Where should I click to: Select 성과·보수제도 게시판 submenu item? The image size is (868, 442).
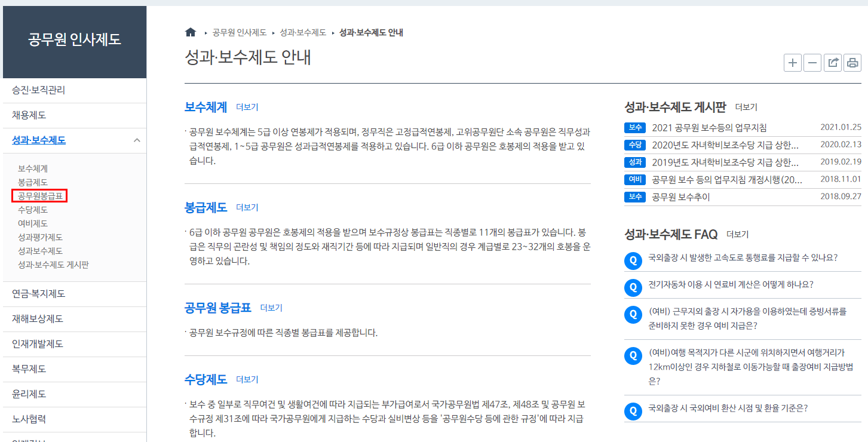pos(53,265)
